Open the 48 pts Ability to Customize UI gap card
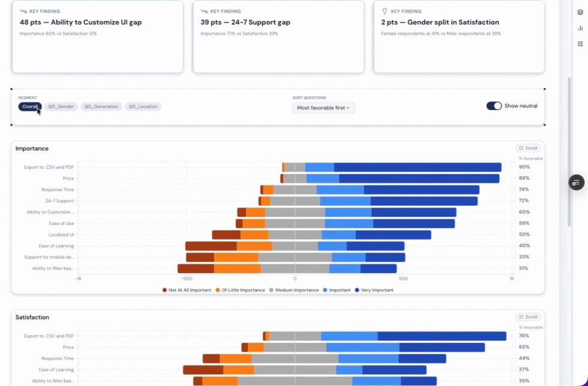 click(97, 37)
